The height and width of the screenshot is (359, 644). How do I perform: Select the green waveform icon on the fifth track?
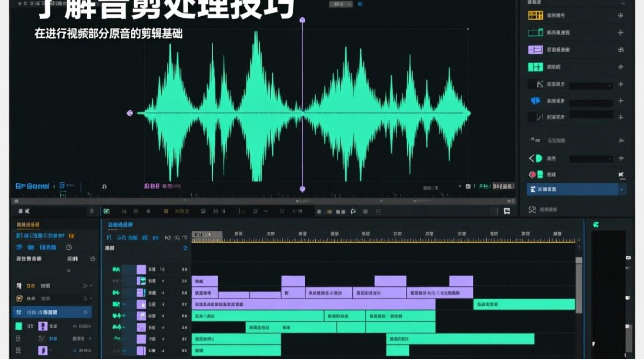pos(116,315)
